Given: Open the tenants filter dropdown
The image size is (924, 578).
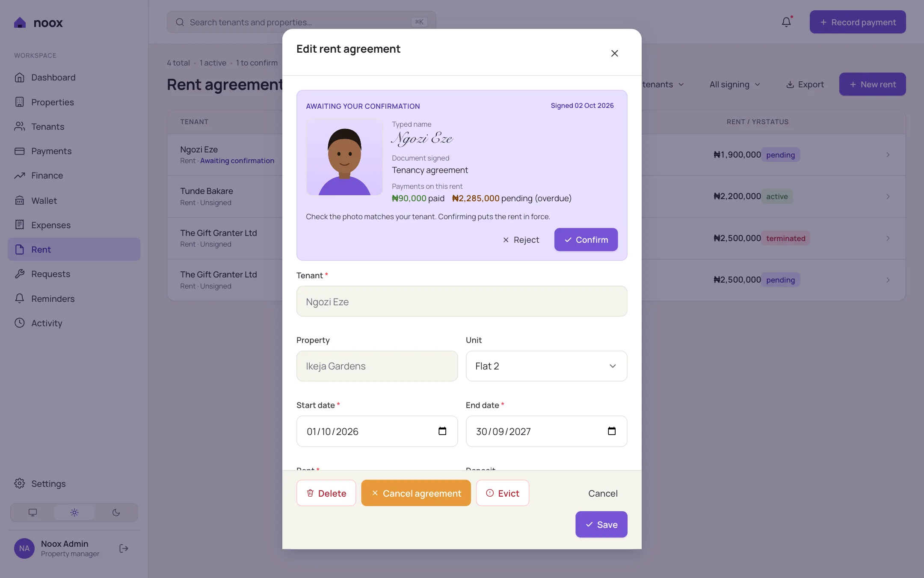Looking at the screenshot, I should tap(663, 84).
